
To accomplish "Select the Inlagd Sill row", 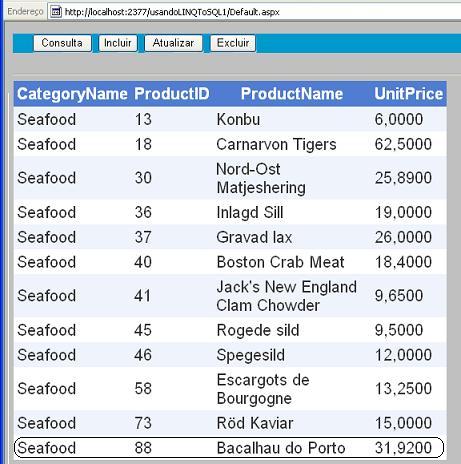I will click(x=230, y=212).
